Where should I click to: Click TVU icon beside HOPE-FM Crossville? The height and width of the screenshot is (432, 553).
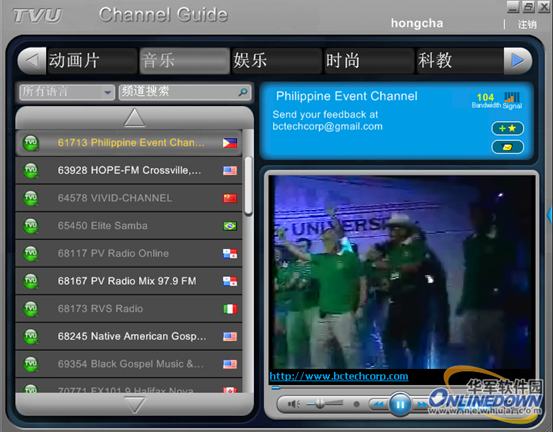click(31, 170)
